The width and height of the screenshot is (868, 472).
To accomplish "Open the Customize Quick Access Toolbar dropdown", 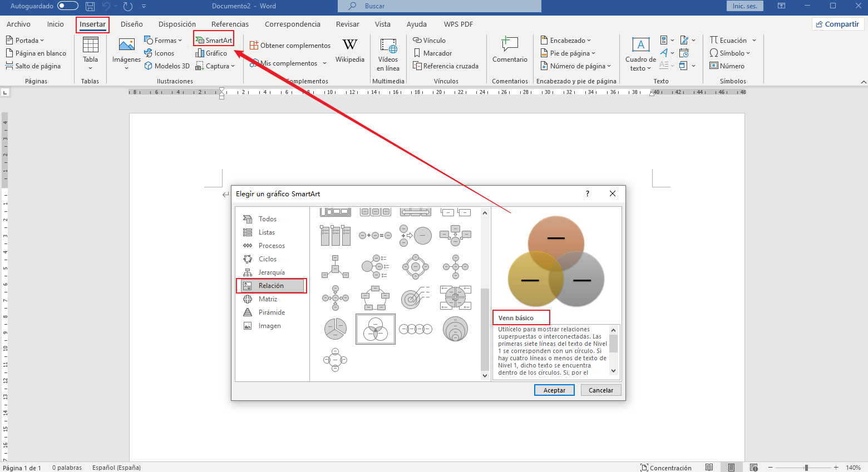I will (x=144, y=6).
